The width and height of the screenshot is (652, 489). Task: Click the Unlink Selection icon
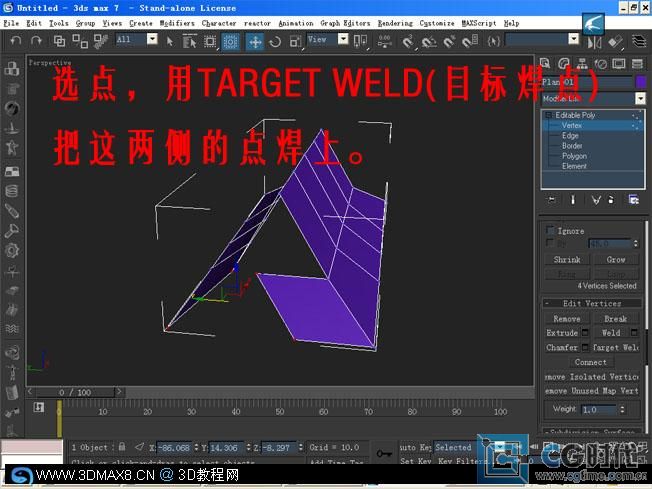point(79,41)
